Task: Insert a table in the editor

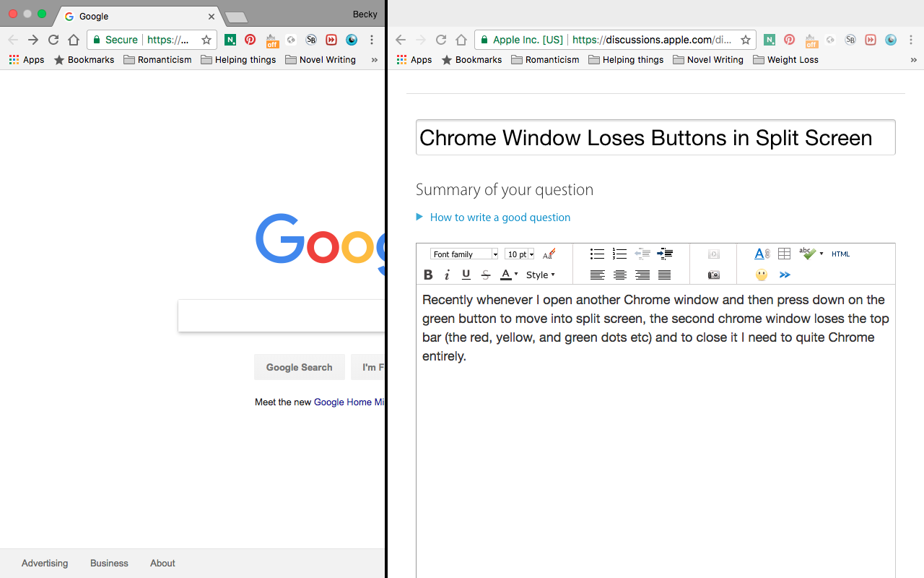Action: [785, 254]
